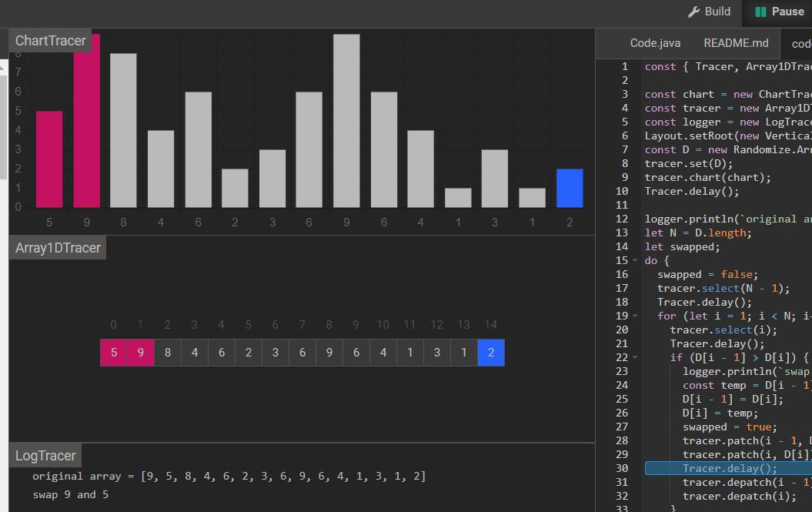Click highlighted Tracer.delay() line 30
812x512 pixels.
point(729,468)
